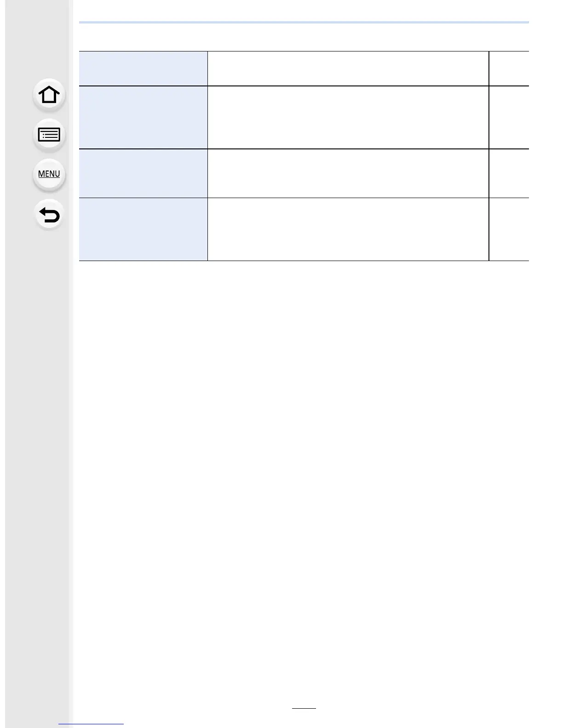Follow the blue underlined link at page bottom-left
The width and height of the screenshot is (563, 728).
[x=92, y=723]
